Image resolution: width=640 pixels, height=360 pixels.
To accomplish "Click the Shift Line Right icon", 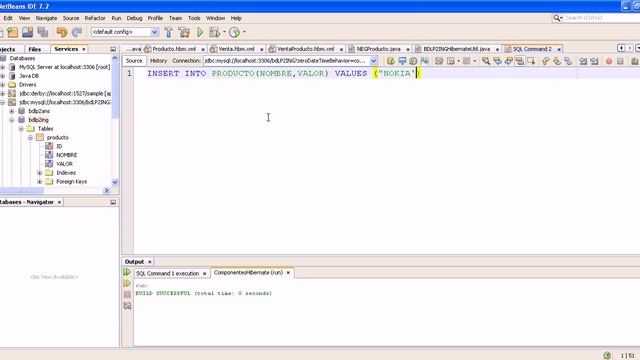I will pyautogui.click(x=594, y=61).
